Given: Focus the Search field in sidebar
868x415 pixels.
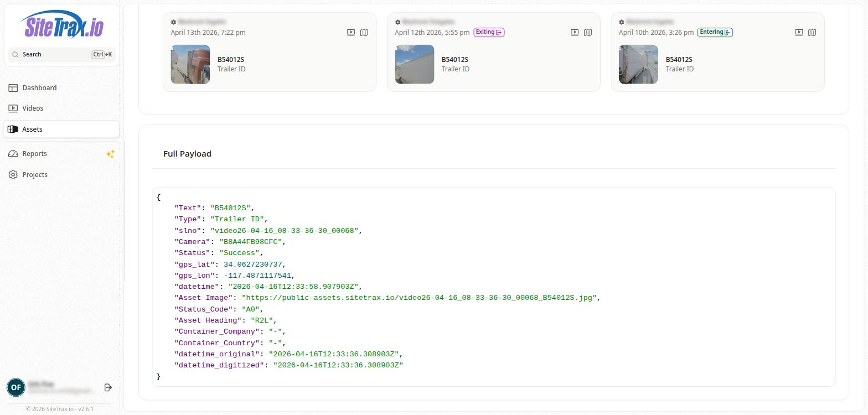Looking at the screenshot, I should 61,54.
